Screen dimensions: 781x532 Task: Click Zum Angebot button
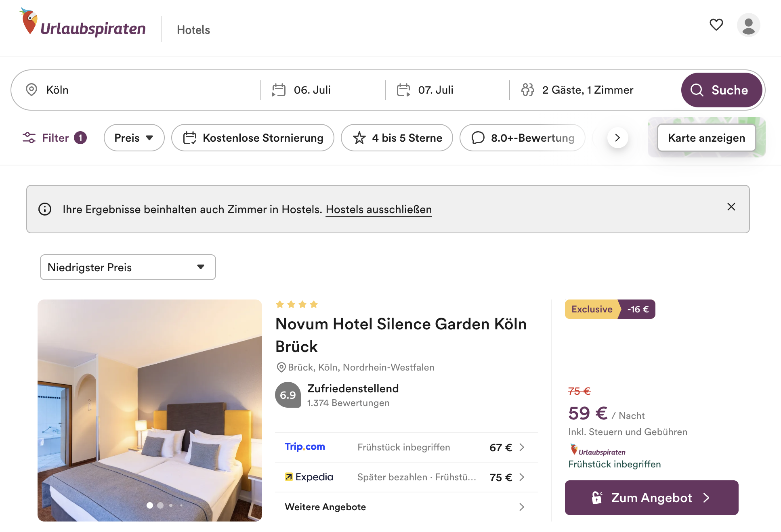tap(651, 498)
